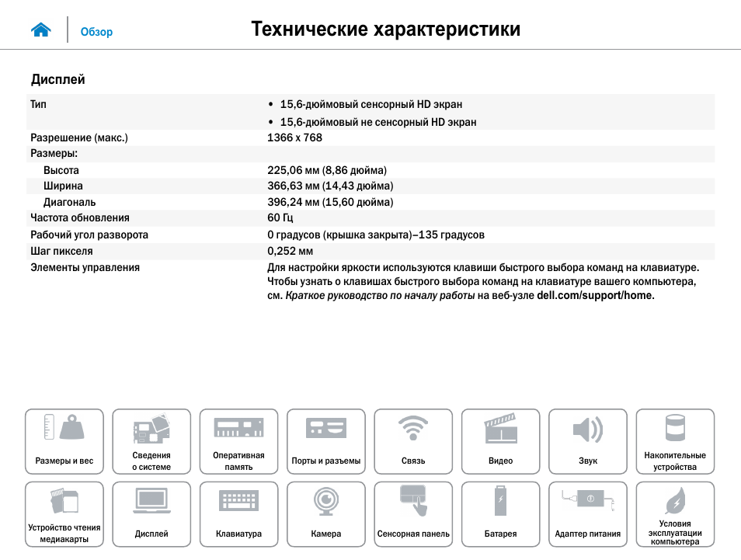This screenshot has height=560, width=741.
Task: Click the home navigation icon
Action: [x=40, y=29]
